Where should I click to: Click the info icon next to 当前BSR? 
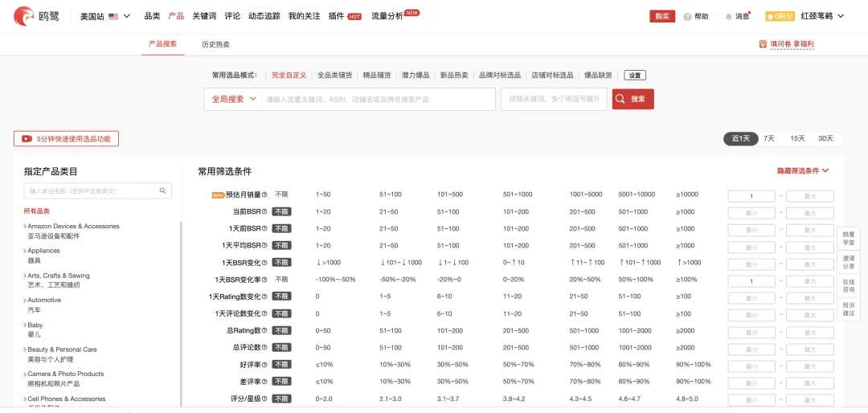(x=264, y=211)
